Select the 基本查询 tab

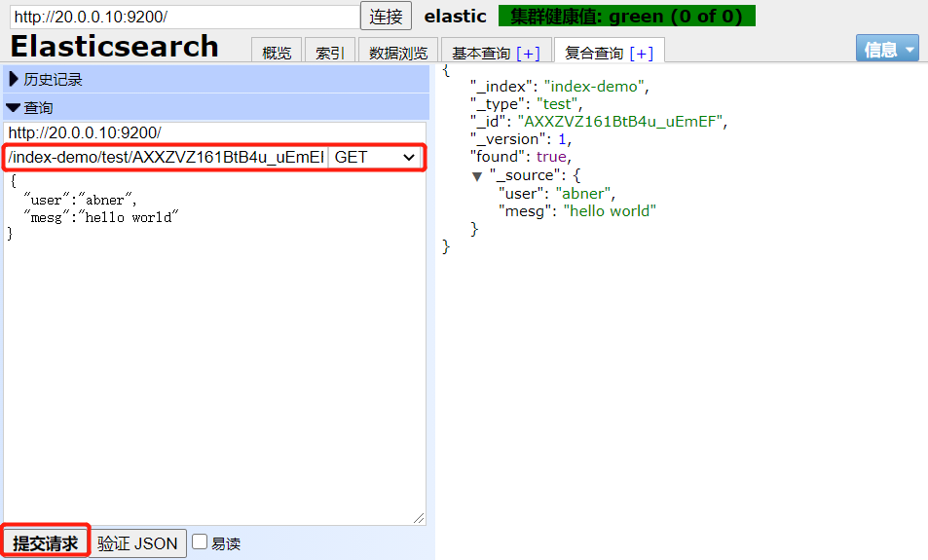tap(481, 54)
